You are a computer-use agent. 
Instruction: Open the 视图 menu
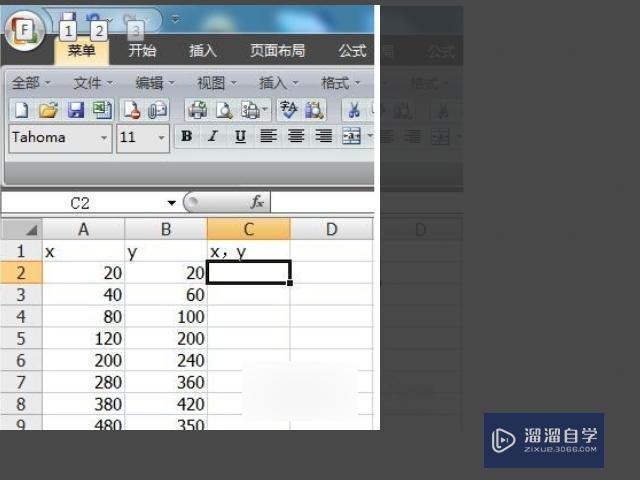pos(217,83)
